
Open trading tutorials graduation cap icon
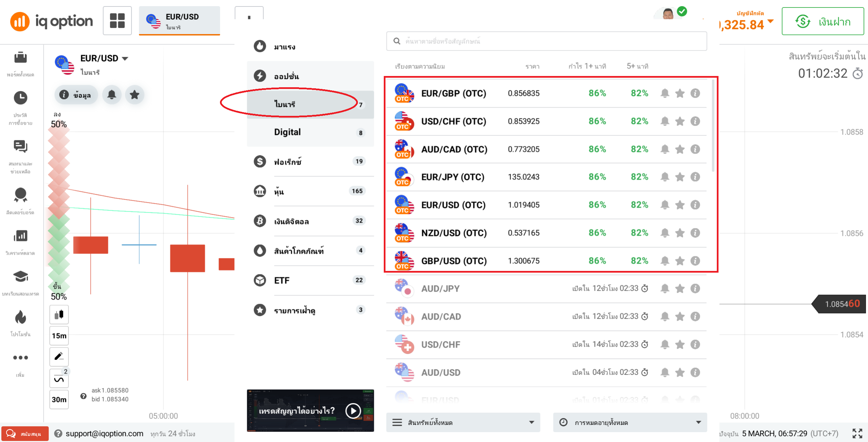[20, 276]
